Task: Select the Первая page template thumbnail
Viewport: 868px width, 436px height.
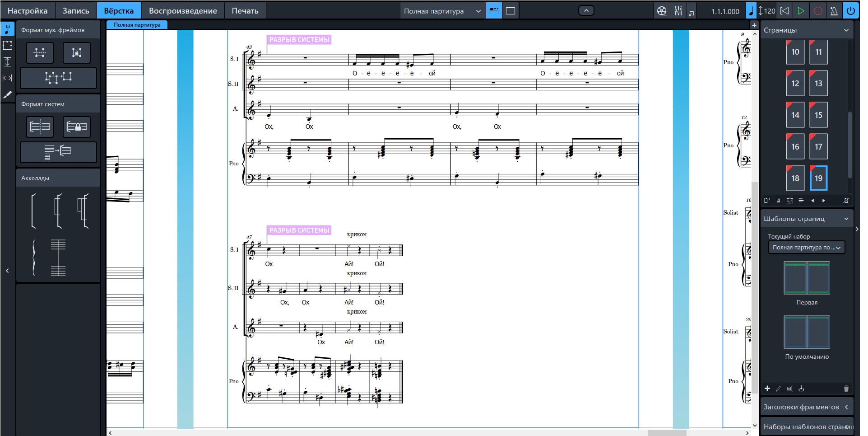Action: pos(807,278)
